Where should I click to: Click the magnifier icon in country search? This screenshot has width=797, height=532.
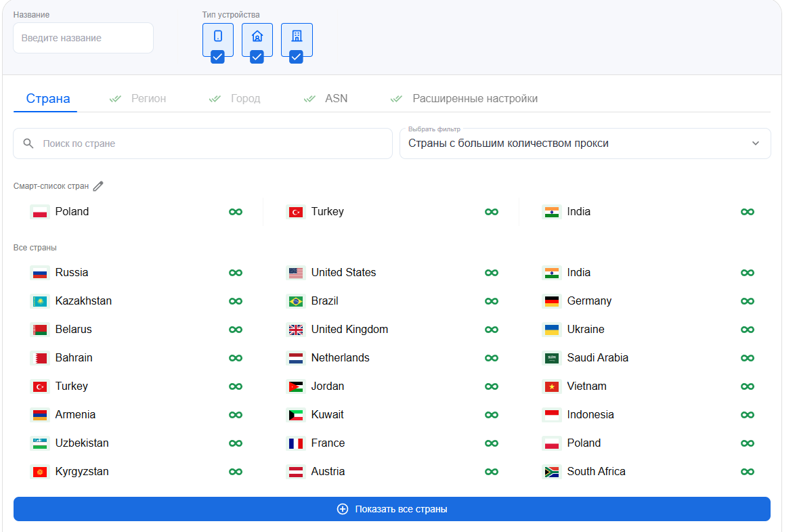click(28, 143)
